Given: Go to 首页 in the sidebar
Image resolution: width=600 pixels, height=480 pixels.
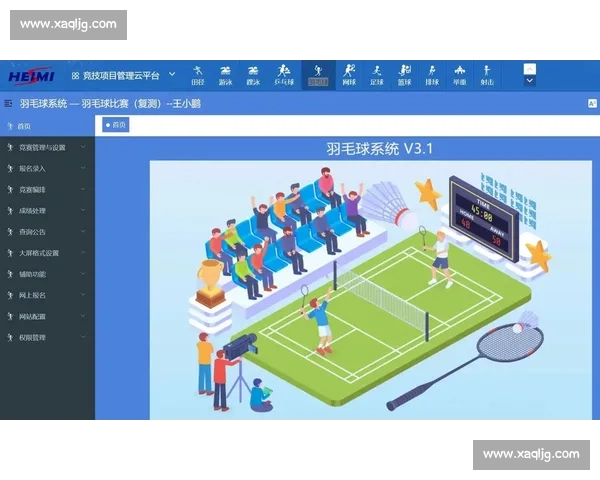Looking at the screenshot, I should [x=24, y=126].
